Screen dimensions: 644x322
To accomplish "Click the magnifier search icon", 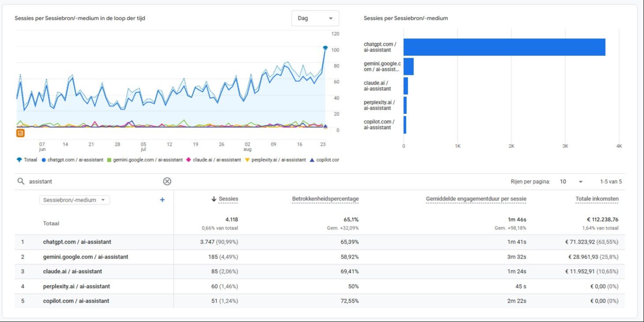I will [x=21, y=181].
